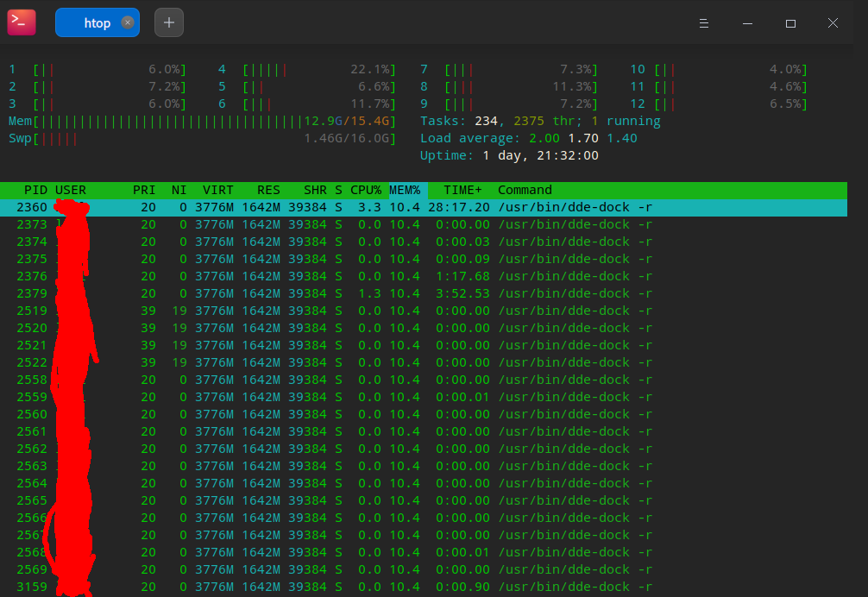868x597 pixels.
Task: Sort by VIRT column header
Action: (x=217, y=191)
